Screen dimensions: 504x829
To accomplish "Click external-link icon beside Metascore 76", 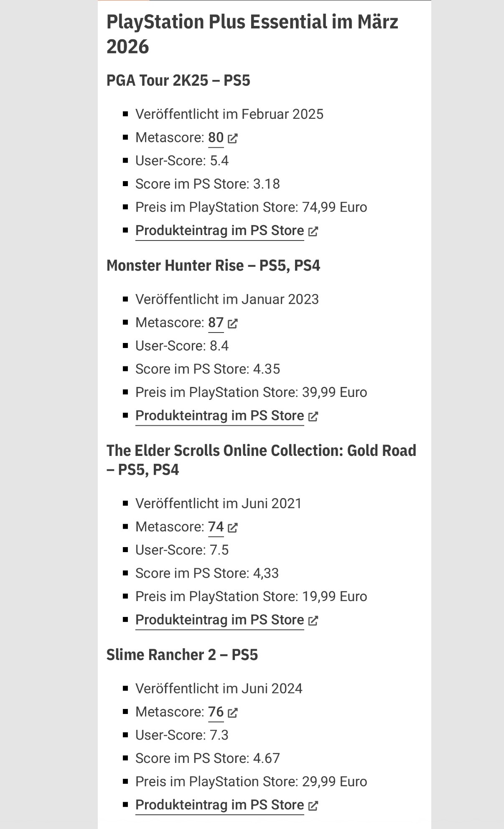I will pos(233,712).
